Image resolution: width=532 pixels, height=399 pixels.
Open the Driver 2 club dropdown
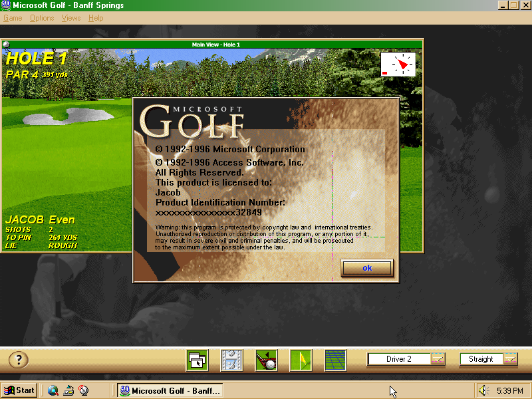(438, 359)
